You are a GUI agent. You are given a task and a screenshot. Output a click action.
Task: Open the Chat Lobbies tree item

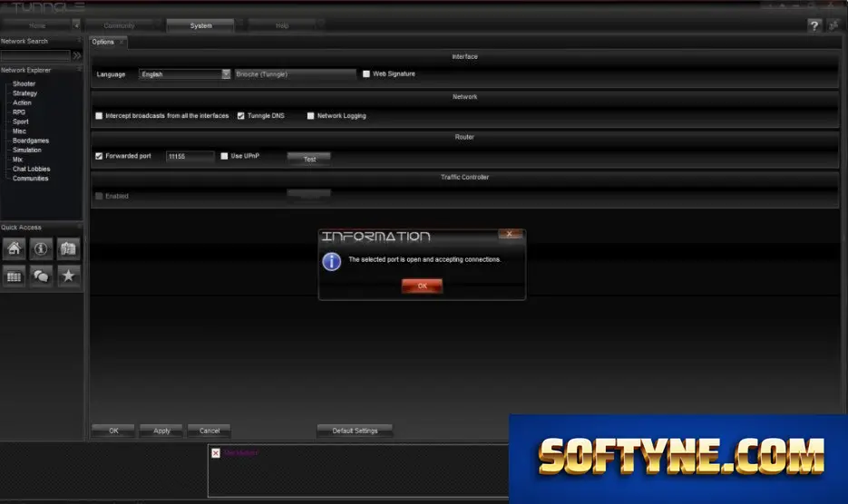[x=32, y=169]
